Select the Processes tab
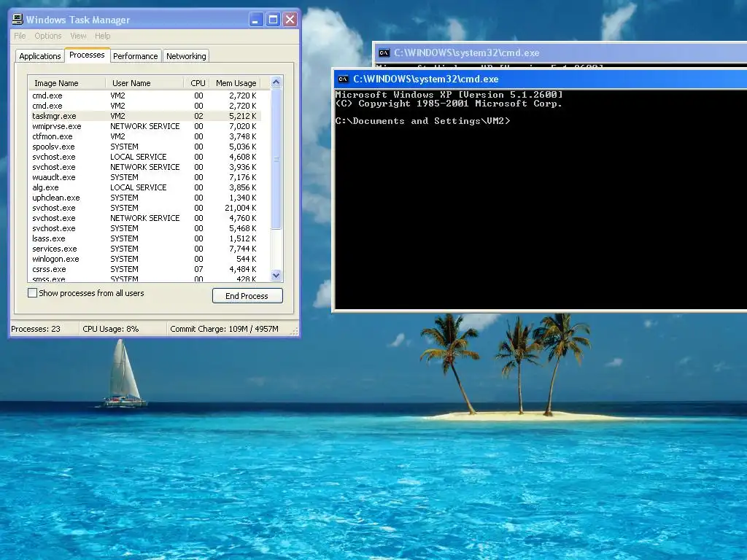747x560 pixels. [88, 55]
